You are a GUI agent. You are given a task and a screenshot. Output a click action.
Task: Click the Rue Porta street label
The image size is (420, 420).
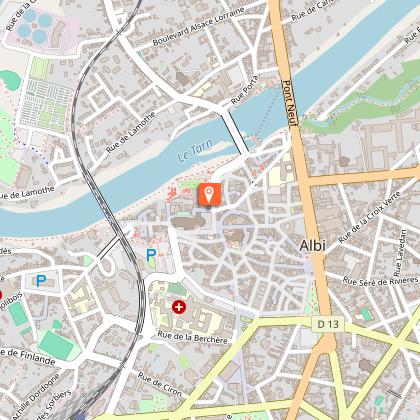click(245, 90)
